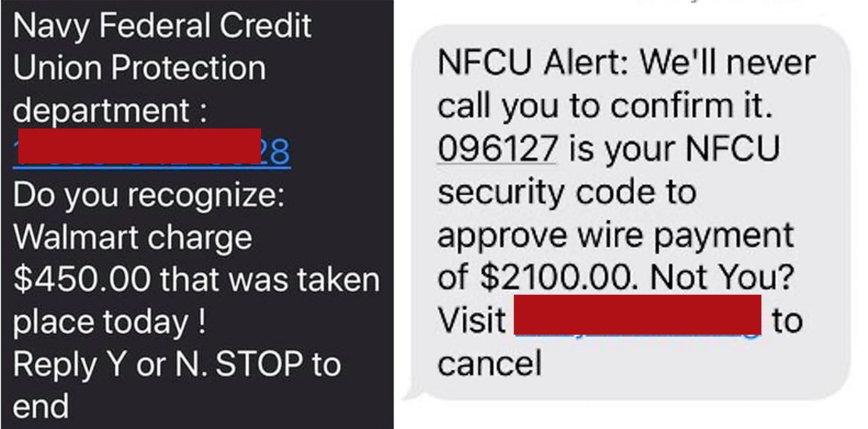
Task: Tap the "Not You?" text
Action: [721, 278]
